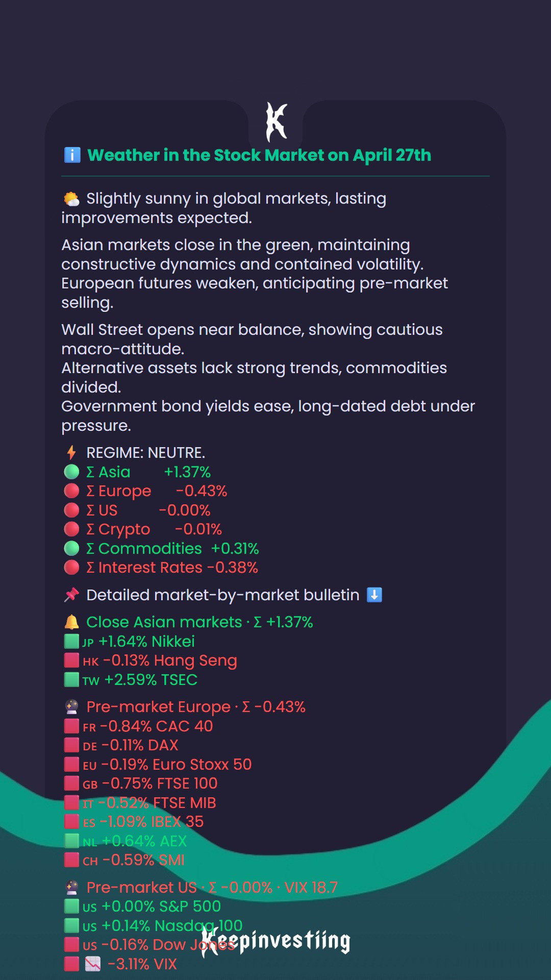The width and height of the screenshot is (551, 980).
Task: Click the red pushpin icon
Action: click(71, 595)
